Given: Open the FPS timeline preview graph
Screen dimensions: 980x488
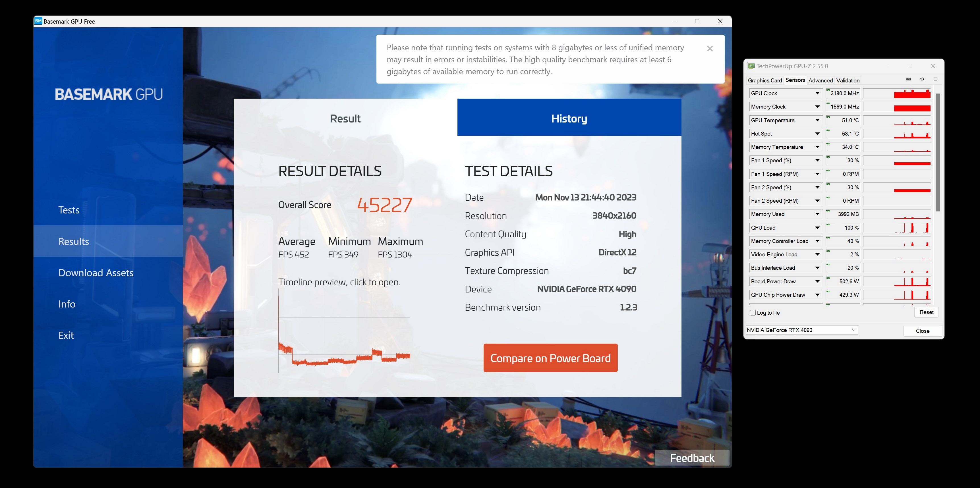Looking at the screenshot, I should click(344, 331).
